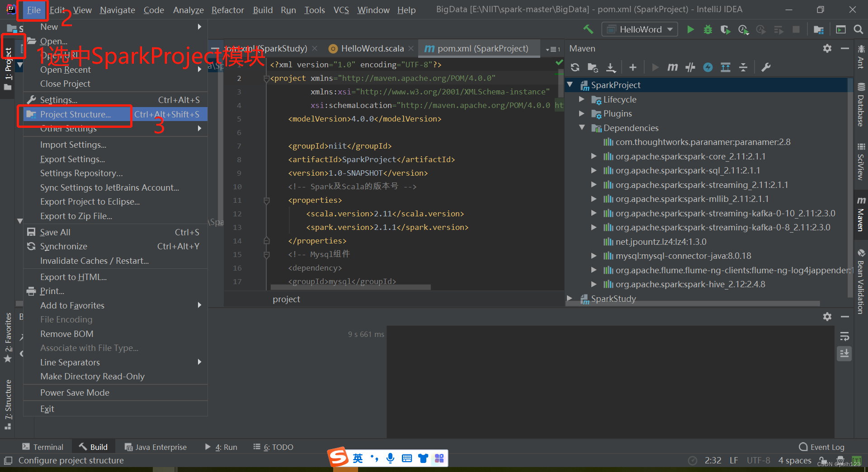Change LF line separator in status bar
Viewport: 868px width, 472px height.
(x=734, y=460)
